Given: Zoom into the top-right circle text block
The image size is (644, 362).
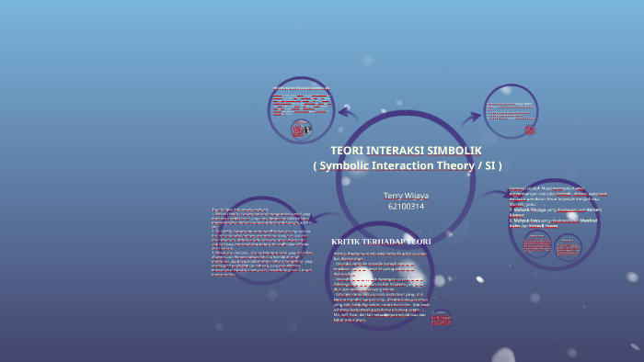Looking at the screenshot, I should point(511,110).
